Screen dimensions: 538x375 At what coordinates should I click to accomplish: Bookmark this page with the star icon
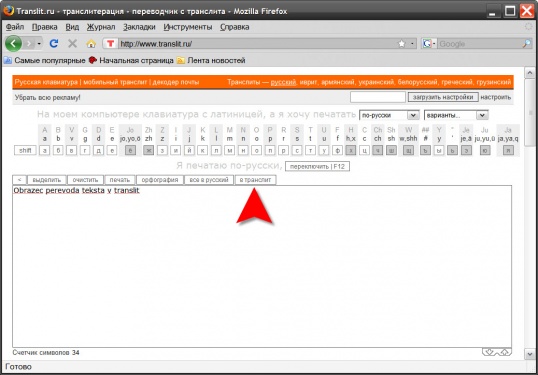pyautogui.click(x=402, y=44)
